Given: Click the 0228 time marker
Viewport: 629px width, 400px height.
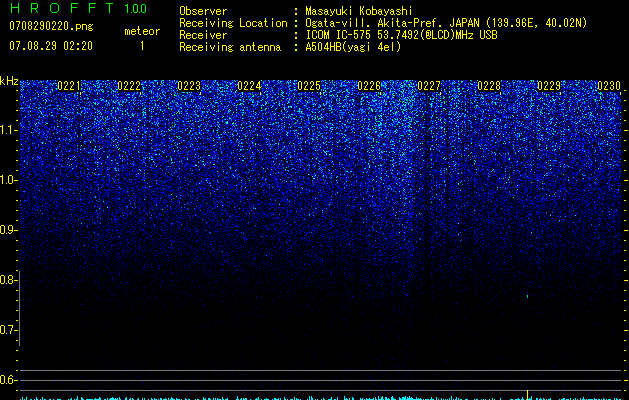Looking at the screenshot, I should (x=489, y=86).
